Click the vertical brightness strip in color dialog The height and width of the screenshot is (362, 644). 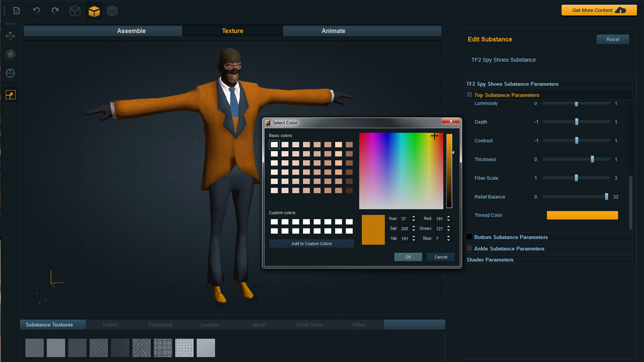pyautogui.click(x=449, y=171)
